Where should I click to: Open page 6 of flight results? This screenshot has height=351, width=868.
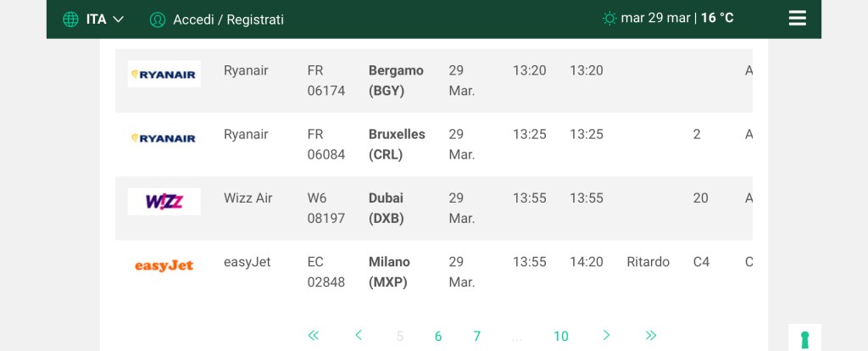coord(438,337)
